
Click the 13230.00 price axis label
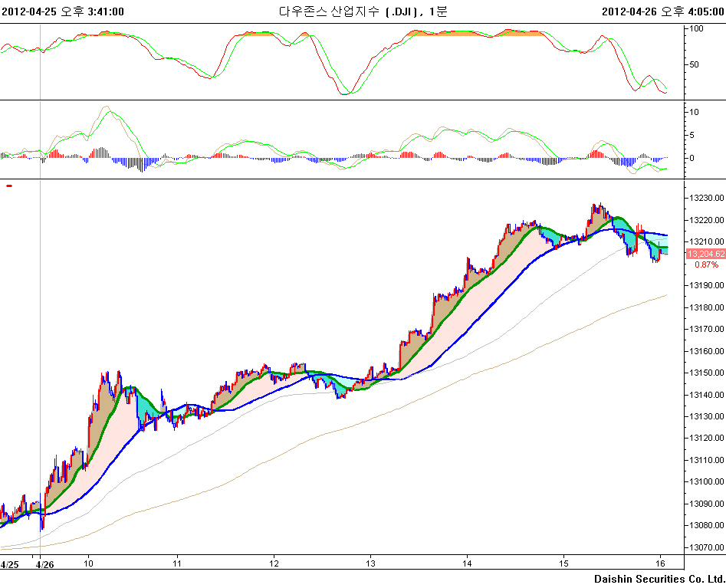(703, 198)
